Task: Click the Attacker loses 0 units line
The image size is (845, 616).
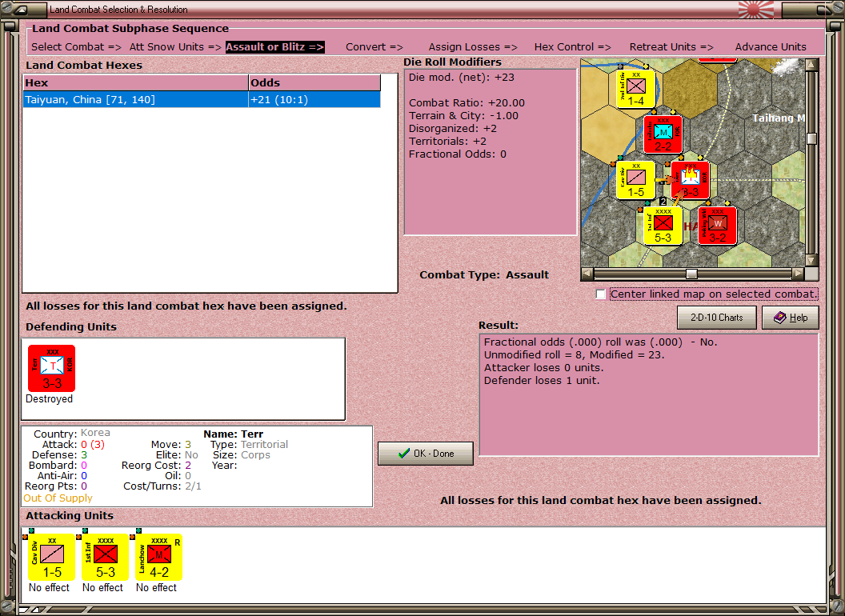Action: pyautogui.click(x=544, y=367)
